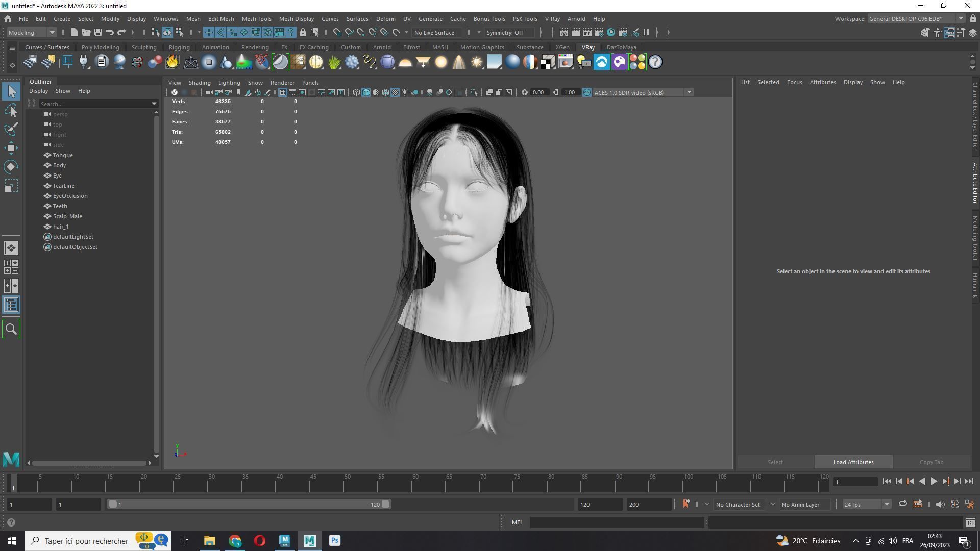
Task: Open Chrome from the Windows taskbar
Action: [x=235, y=541]
